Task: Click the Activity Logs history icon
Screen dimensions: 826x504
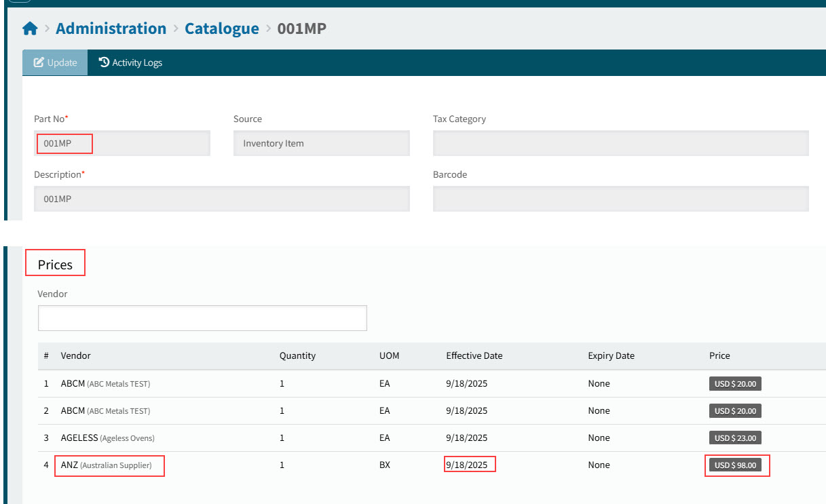Action: [102, 62]
